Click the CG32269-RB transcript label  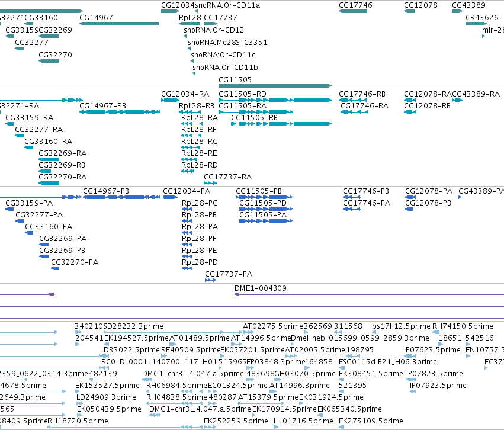pyautogui.click(x=62, y=165)
